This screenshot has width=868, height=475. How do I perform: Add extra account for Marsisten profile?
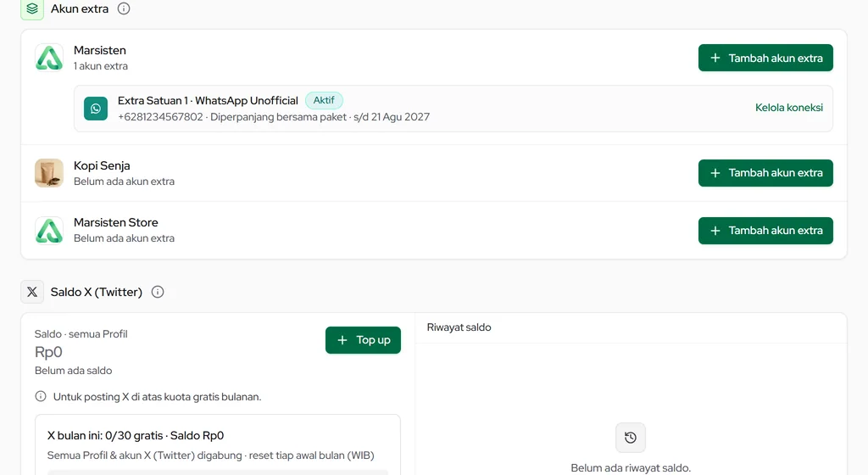coord(765,58)
